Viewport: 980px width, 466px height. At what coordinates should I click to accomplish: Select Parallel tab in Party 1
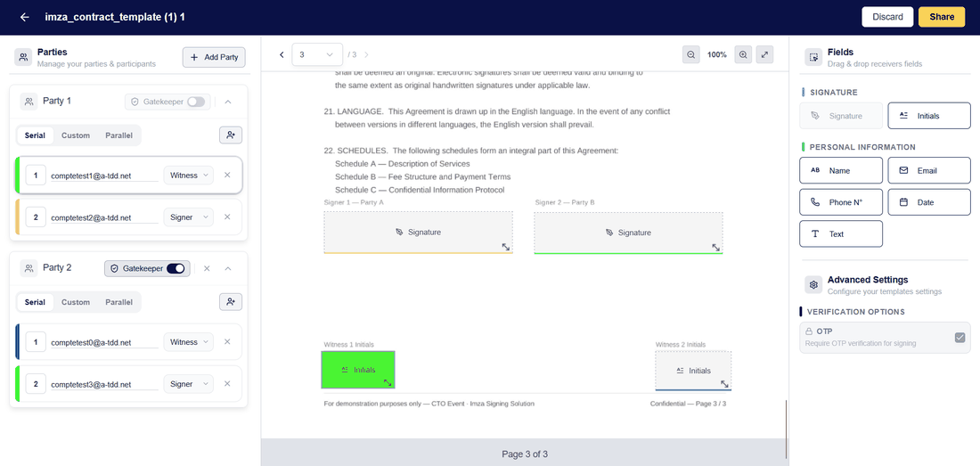[x=118, y=135]
